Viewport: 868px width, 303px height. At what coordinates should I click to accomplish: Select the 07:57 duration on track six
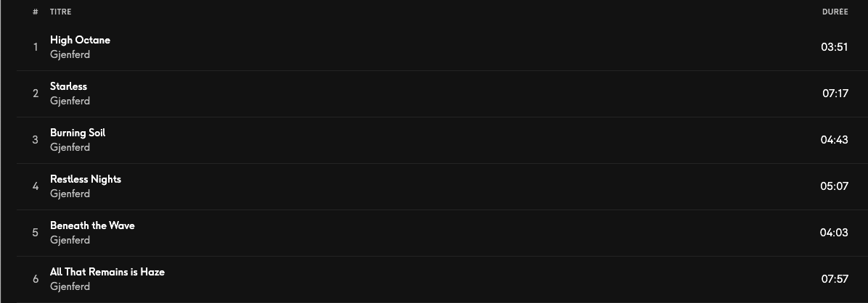835,279
